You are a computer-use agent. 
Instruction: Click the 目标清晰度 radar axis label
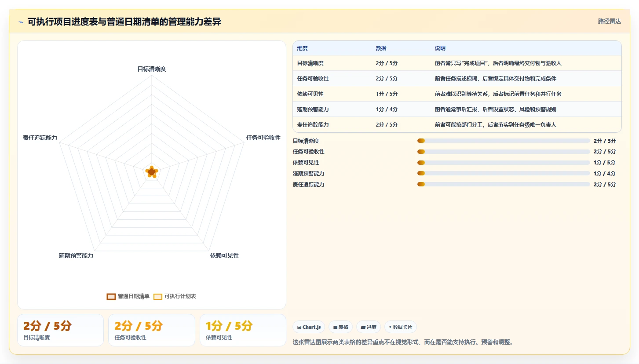pyautogui.click(x=152, y=69)
